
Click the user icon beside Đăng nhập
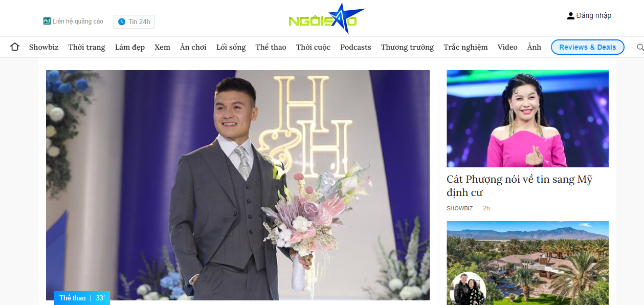pyautogui.click(x=571, y=16)
